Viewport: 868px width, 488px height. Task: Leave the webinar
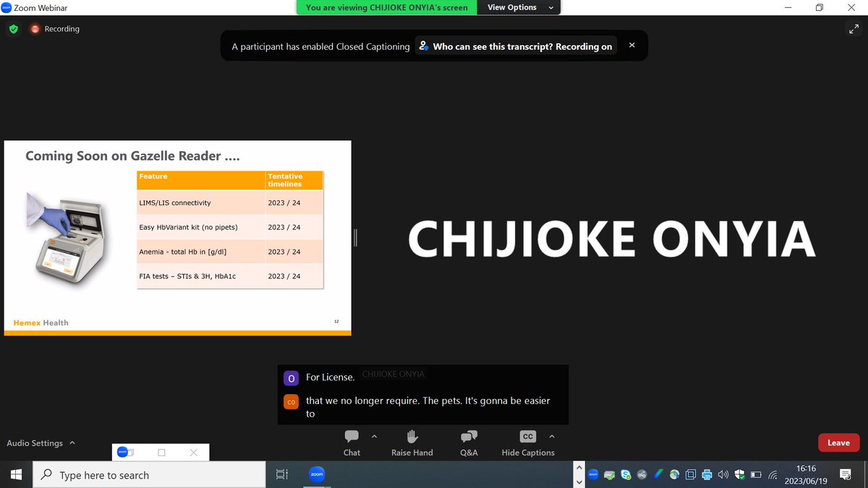coord(838,442)
